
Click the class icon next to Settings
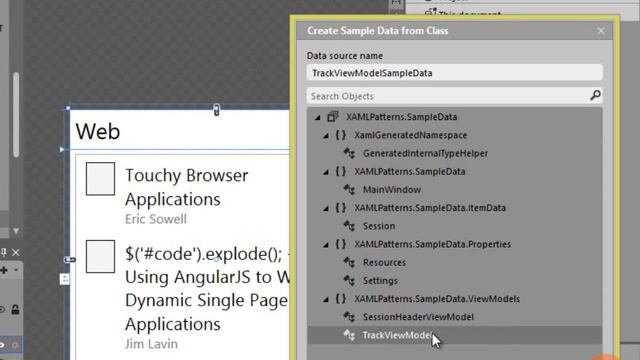pos(349,280)
